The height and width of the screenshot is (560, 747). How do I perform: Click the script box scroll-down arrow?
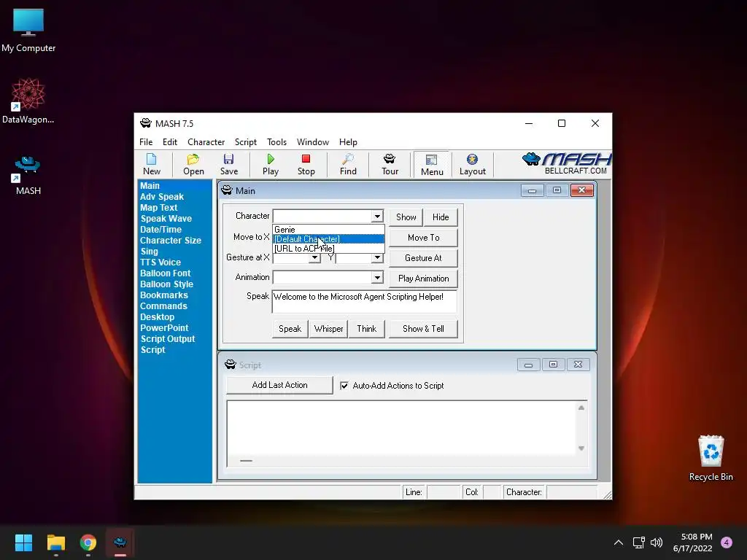coord(581,448)
